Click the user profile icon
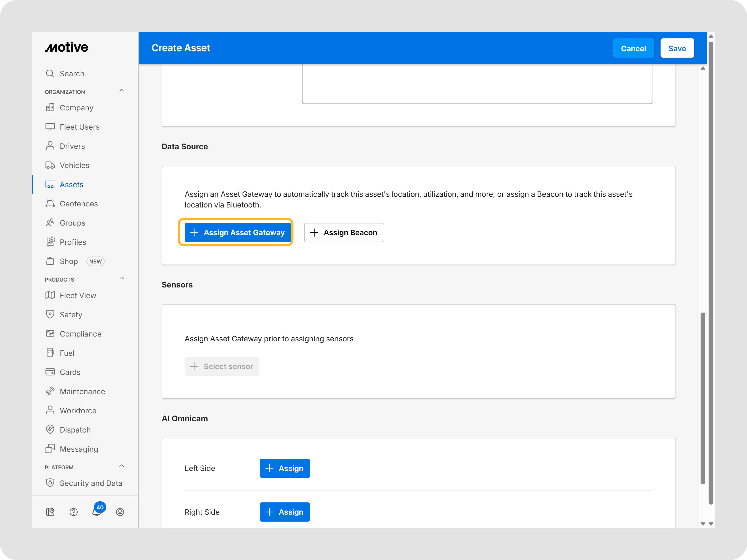 120,512
